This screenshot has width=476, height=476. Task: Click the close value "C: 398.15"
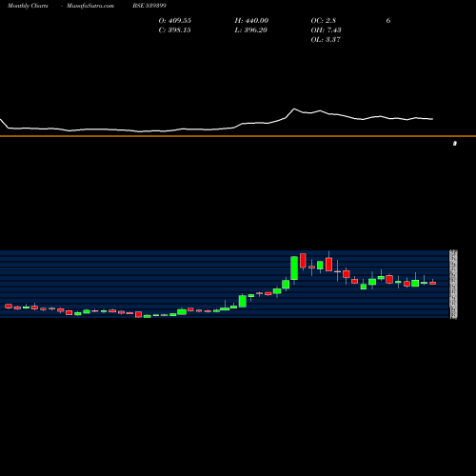pos(174,30)
